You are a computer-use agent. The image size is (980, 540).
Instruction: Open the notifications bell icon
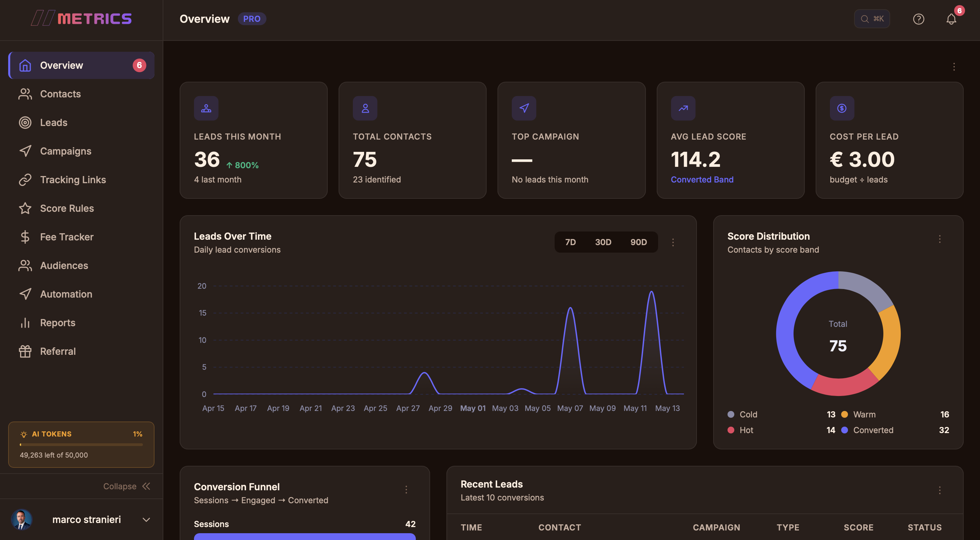[x=951, y=19]
